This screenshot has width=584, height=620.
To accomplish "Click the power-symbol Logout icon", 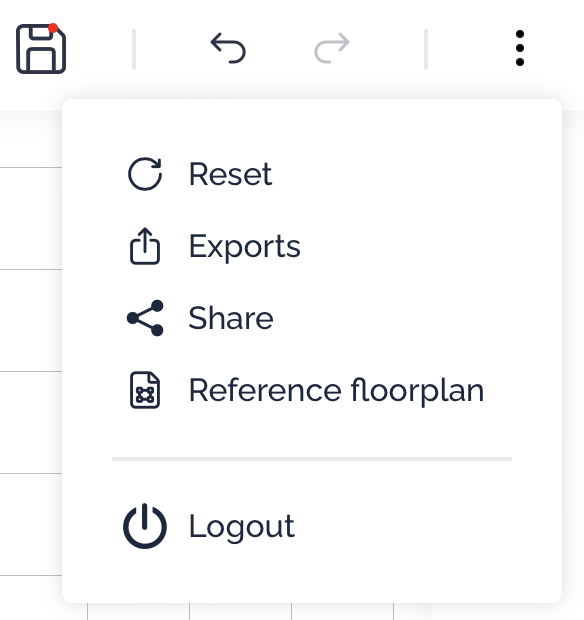I will coord(145,526).
